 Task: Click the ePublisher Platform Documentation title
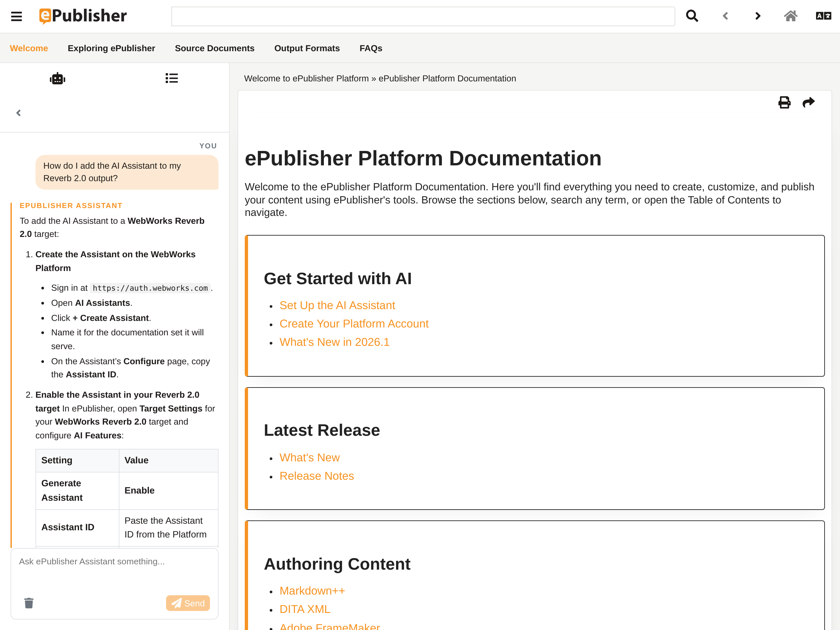[423, 158]
